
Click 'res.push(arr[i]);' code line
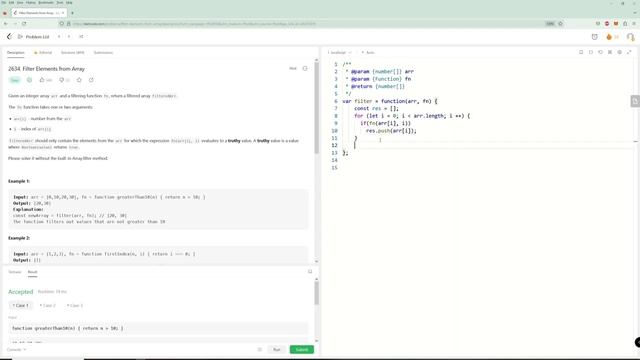tap(391, 131)
